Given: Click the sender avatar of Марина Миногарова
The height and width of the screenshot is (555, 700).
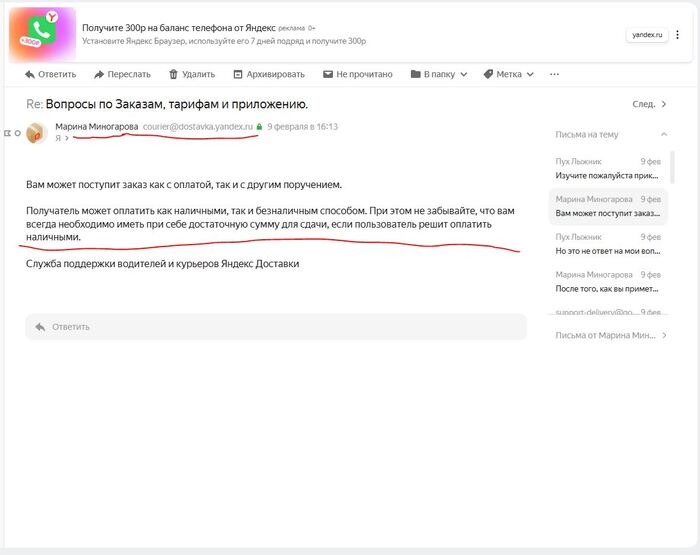Looking at the screenshot, I should point(37,133).
